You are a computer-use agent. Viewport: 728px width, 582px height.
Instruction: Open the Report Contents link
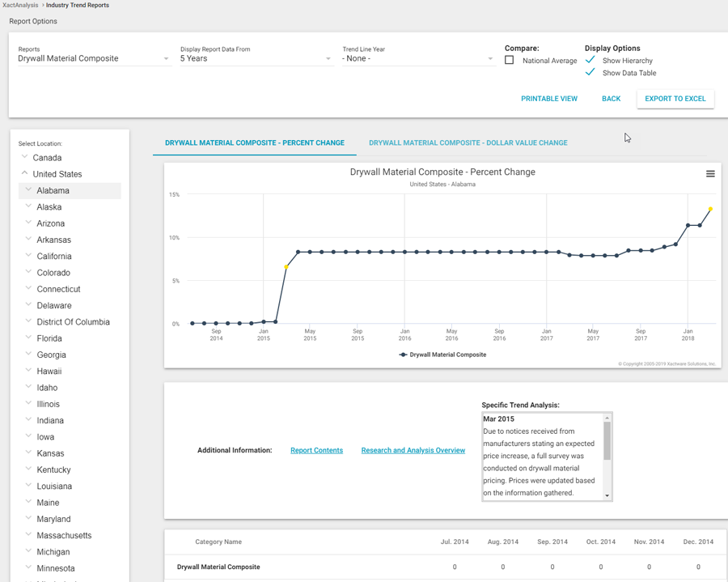tap(316, 451)
